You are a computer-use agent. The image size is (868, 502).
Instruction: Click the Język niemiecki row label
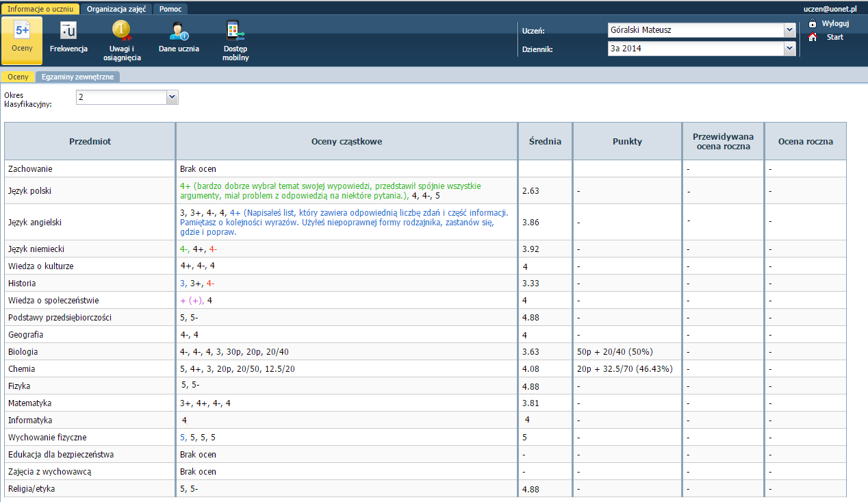(x=36, y=249)
